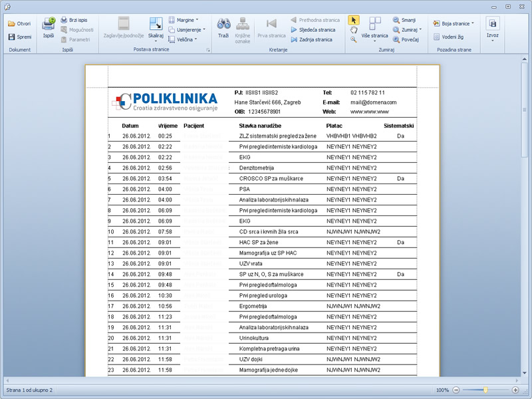Select the hand pan tool
The width and height of the screenshot is (532, 399).
(354, 30)
